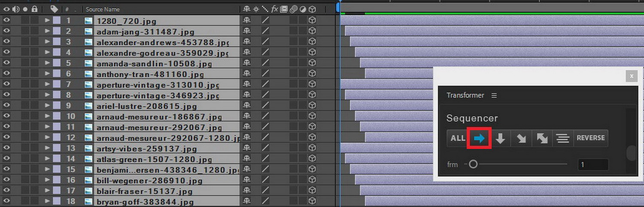Toggle quality switch on artsy-vibes-259137.jpg layer

tap(265, 148)
